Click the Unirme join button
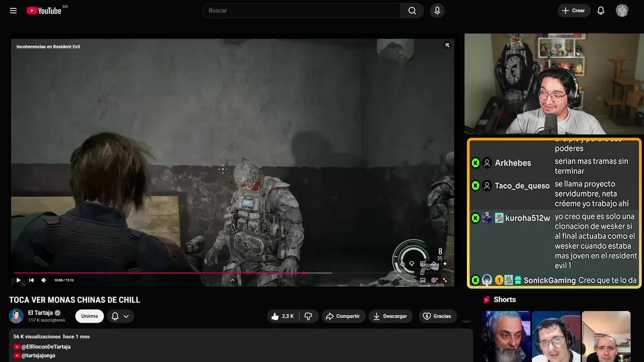 [x=90, y=316]
